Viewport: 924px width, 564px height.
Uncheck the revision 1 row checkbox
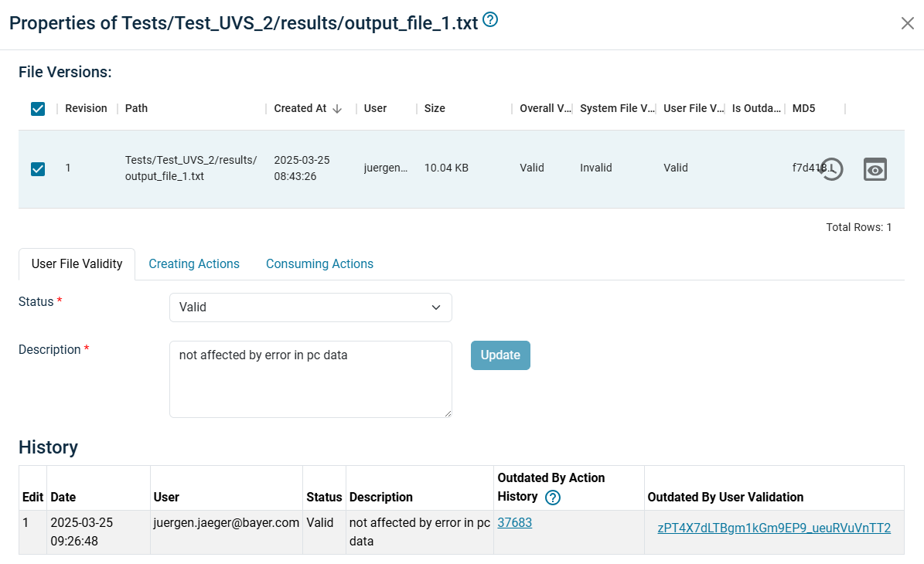pyautogui.click(x=38, y=168)
